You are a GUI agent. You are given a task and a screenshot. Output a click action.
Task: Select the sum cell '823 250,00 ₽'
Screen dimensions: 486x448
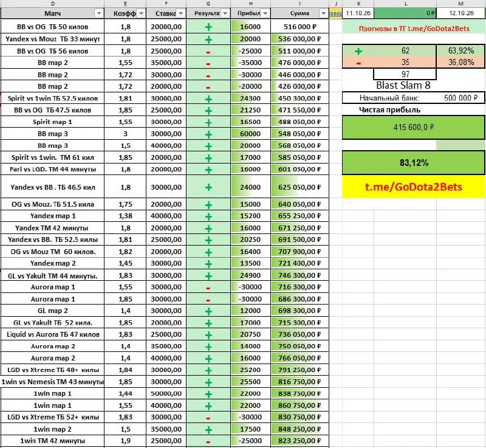coord(299,441)
